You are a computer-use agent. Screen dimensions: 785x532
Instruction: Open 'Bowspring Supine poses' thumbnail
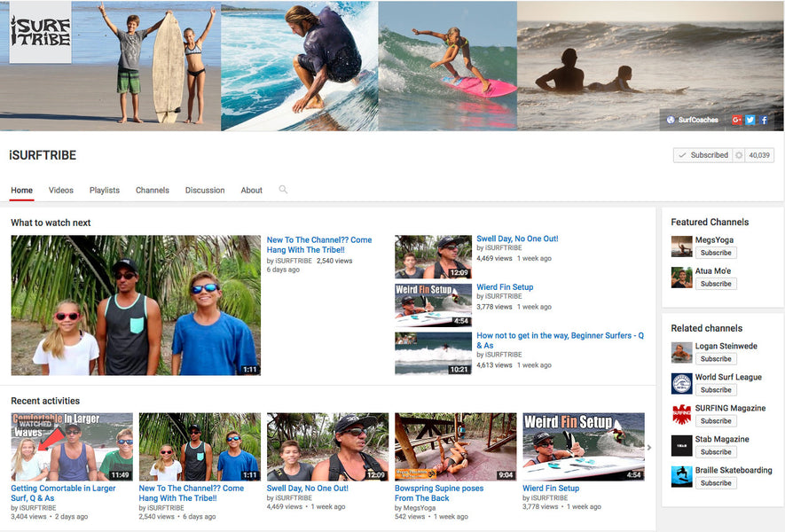[456, 447]
